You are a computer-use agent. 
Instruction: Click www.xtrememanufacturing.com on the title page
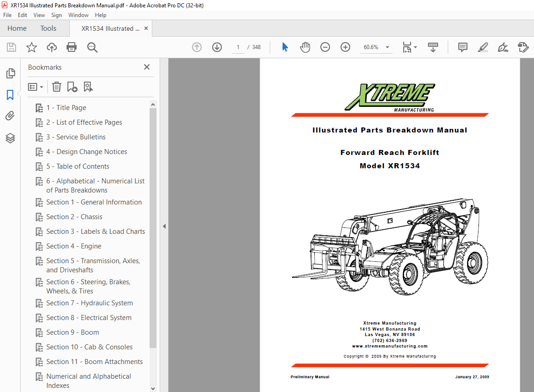389,346
